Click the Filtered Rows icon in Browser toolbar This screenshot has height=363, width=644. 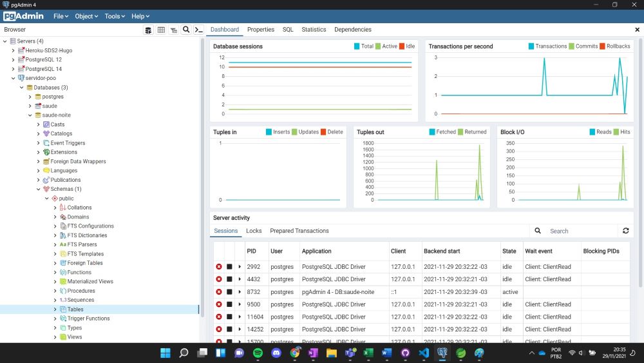point(174,30)
